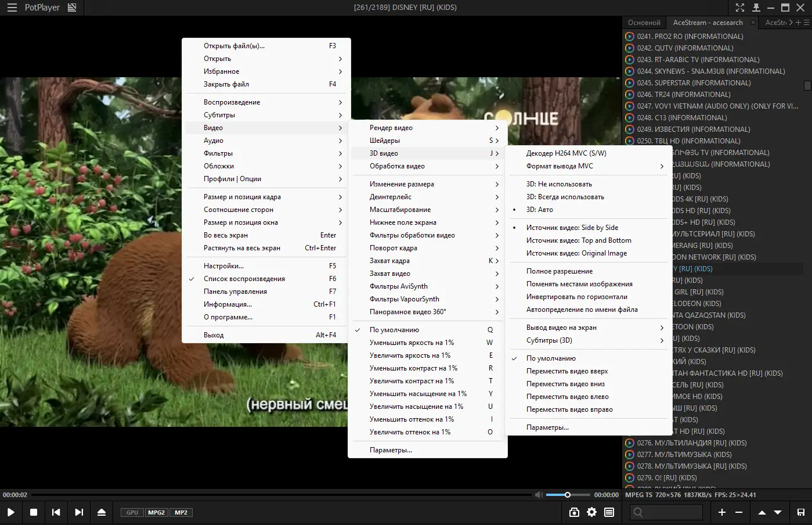
Task: Click the camera capture icon in control bar
Action: 574,512
